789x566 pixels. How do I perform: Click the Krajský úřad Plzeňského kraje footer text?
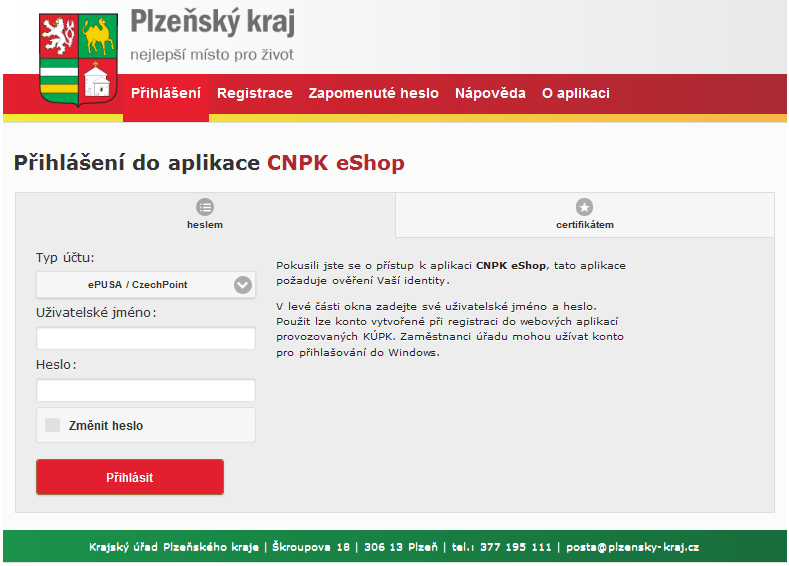tap(174, 547)
